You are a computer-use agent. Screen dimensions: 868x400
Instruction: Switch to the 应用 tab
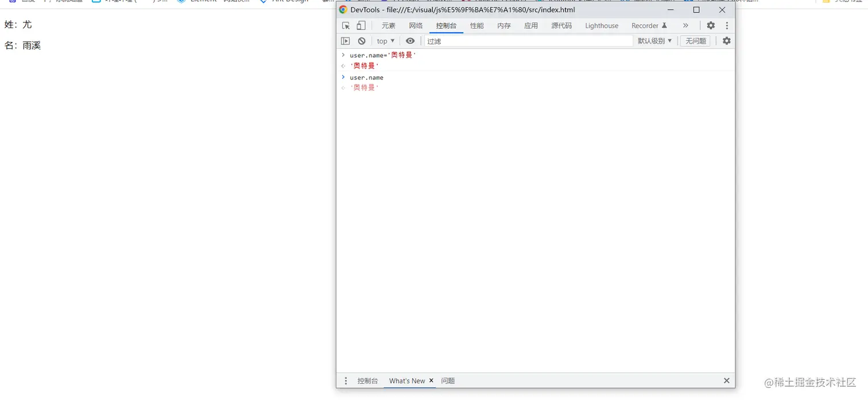pyautogui.click(x=531, y=25)
